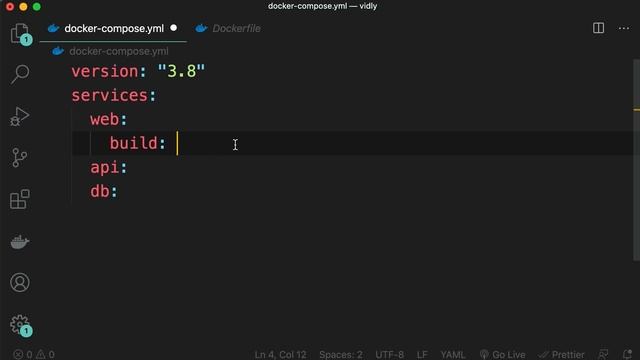Change indentation via Spaces: 2
The image size is (640, 360).
click(340, 354)
